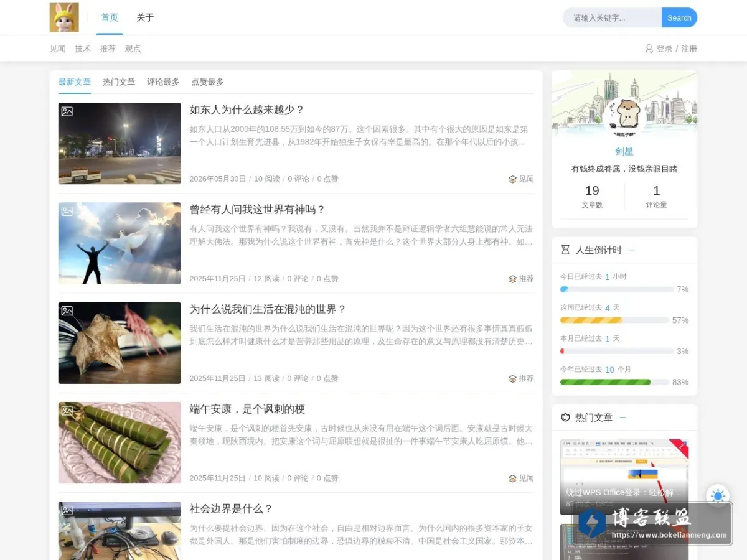
Task: Click the 今年已经过去 green progress bar
Action: (614, 382)
